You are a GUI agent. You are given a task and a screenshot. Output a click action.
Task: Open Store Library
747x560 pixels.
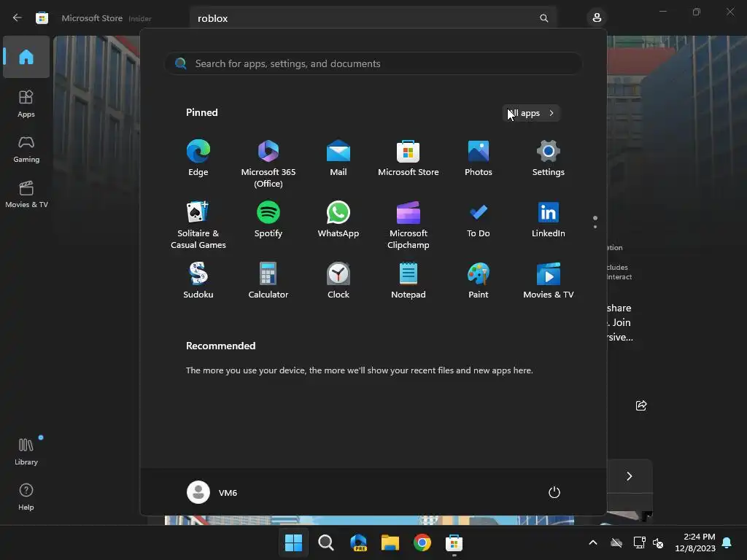[26, 451]
